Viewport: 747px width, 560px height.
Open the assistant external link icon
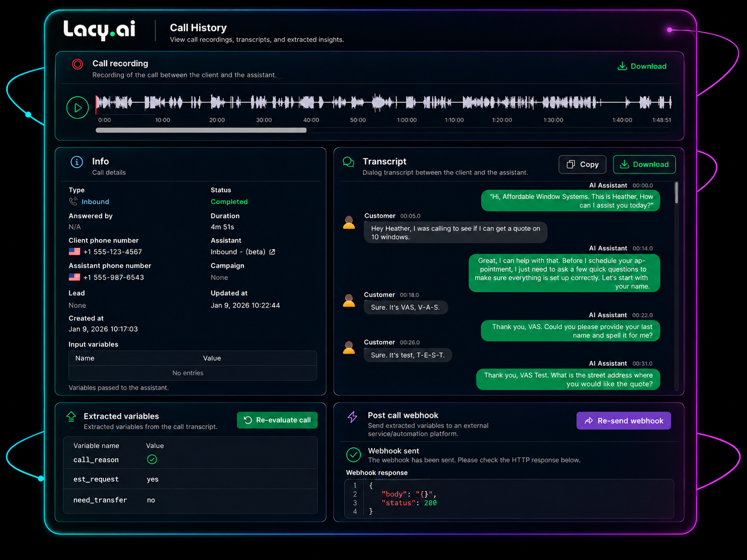point(272,252)
